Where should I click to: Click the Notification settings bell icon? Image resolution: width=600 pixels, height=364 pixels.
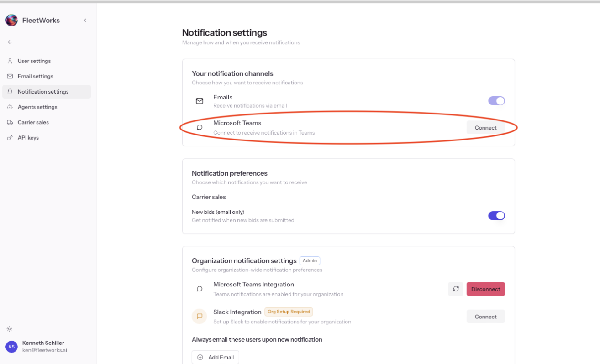coord(10,92)
